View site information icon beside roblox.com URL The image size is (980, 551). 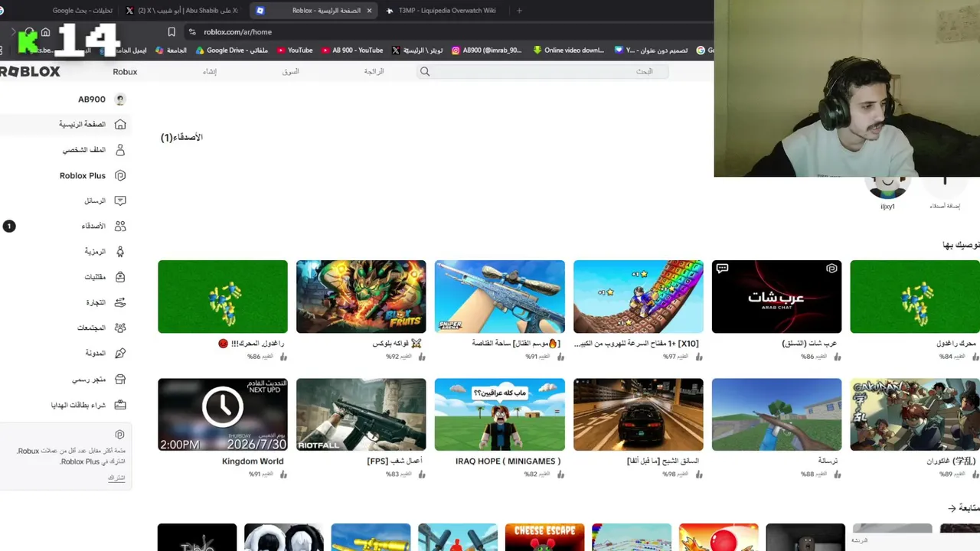(192, 32)
